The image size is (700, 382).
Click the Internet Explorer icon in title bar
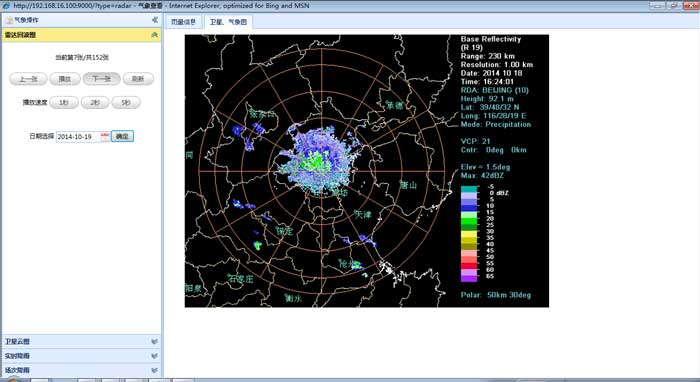6,6
